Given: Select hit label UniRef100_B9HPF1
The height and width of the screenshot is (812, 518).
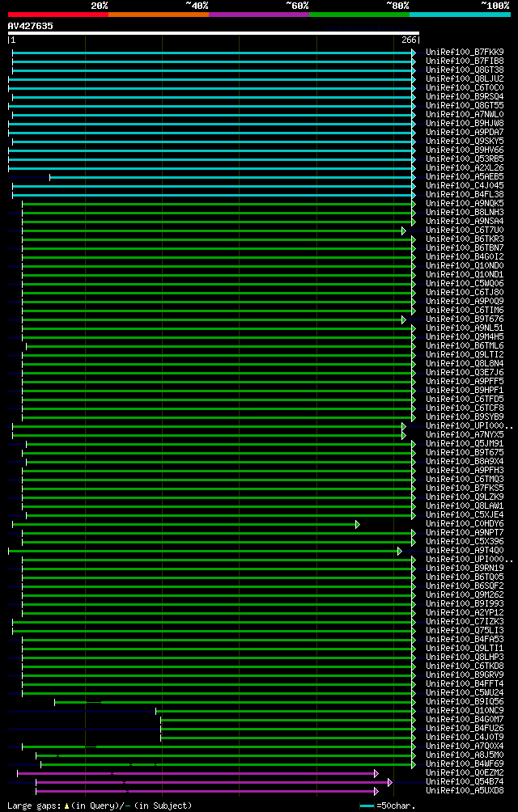Looking at the screenshot, I should pos(465,390).
